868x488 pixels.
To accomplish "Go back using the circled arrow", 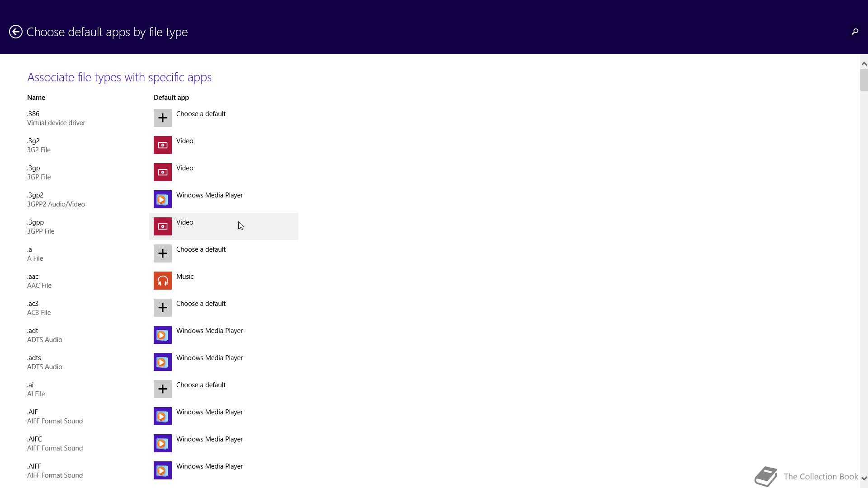I will pyautogui.click(x=16, y=32).
